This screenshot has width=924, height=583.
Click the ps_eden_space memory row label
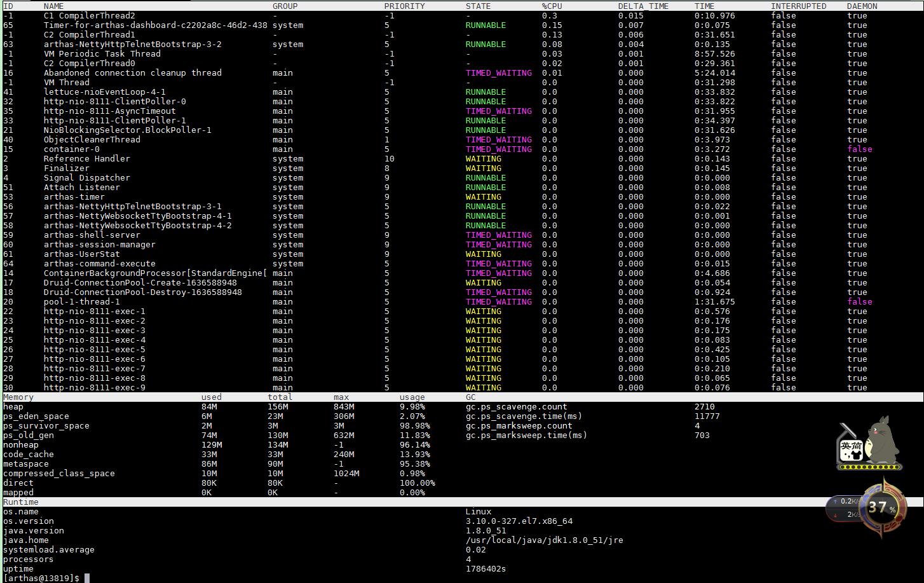coord(36,416)
